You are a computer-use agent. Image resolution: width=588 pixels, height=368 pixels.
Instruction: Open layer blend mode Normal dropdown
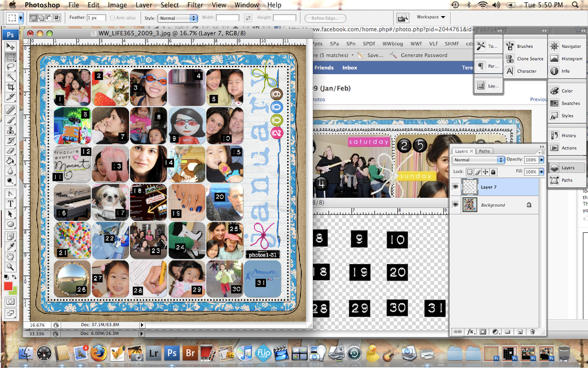coord(478,160)
